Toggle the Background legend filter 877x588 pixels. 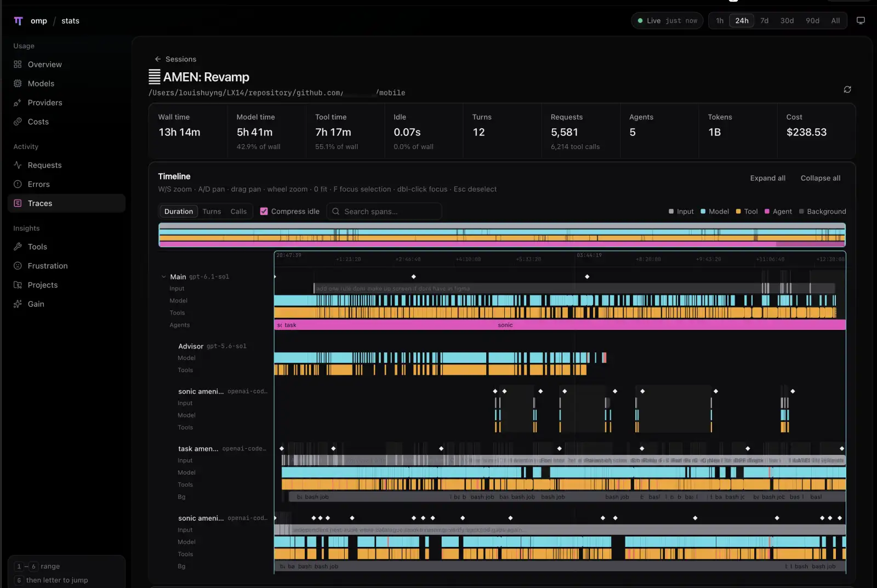click(x=823, y=212)
